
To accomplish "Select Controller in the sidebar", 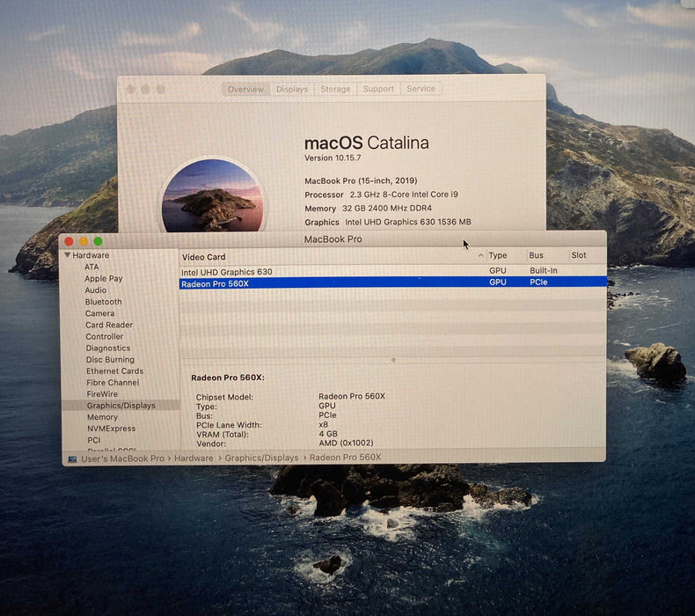I will coord(104,336).
